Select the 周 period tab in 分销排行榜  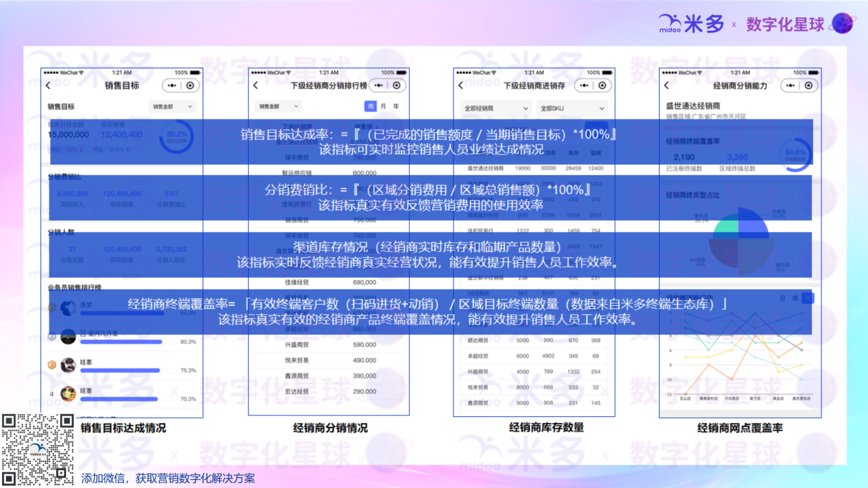coord(371,106)
